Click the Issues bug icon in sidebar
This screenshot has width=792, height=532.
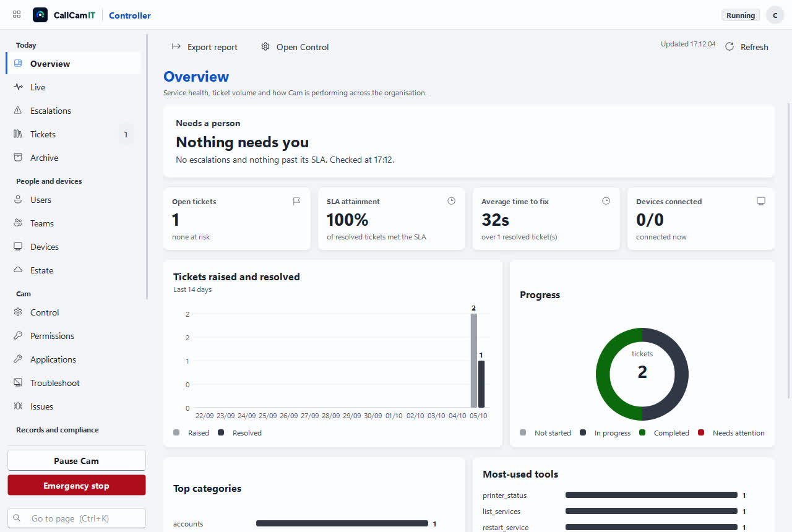pyautogui.click(x=18, y=406)
